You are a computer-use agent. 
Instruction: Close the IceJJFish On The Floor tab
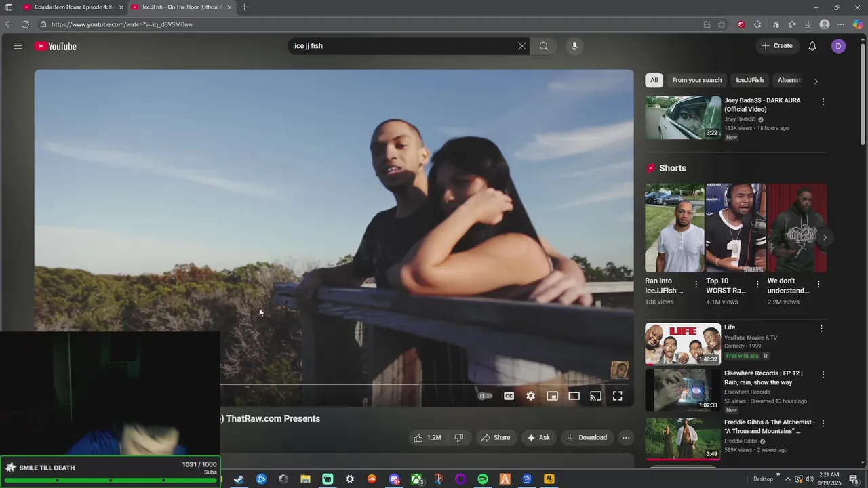(229, 7)
